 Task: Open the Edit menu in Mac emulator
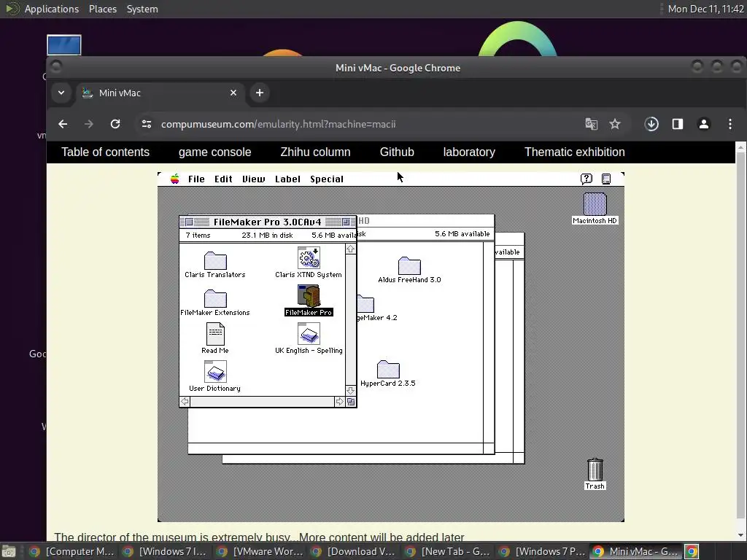pos(223,179)
